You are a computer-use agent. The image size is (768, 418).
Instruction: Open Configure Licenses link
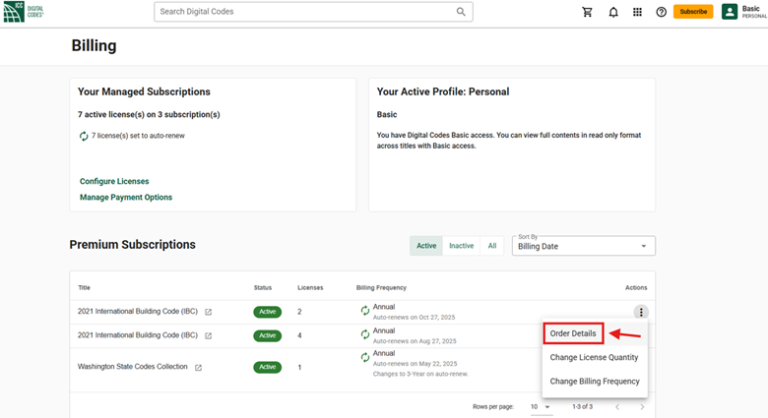[x=114, y=181]
